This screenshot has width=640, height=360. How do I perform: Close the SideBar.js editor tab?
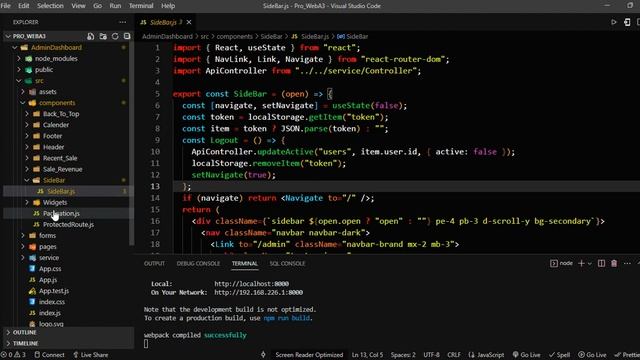[x=189, y=22]
